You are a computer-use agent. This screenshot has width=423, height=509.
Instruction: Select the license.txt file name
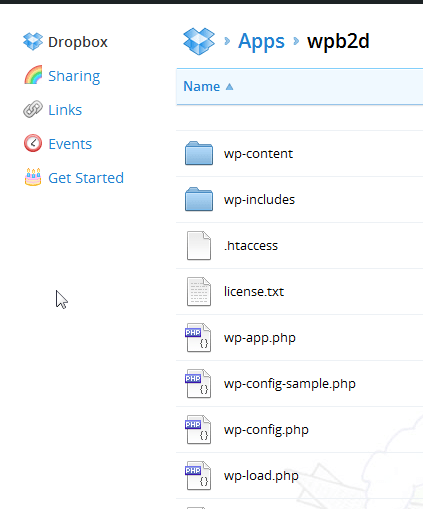click(254, 292)
